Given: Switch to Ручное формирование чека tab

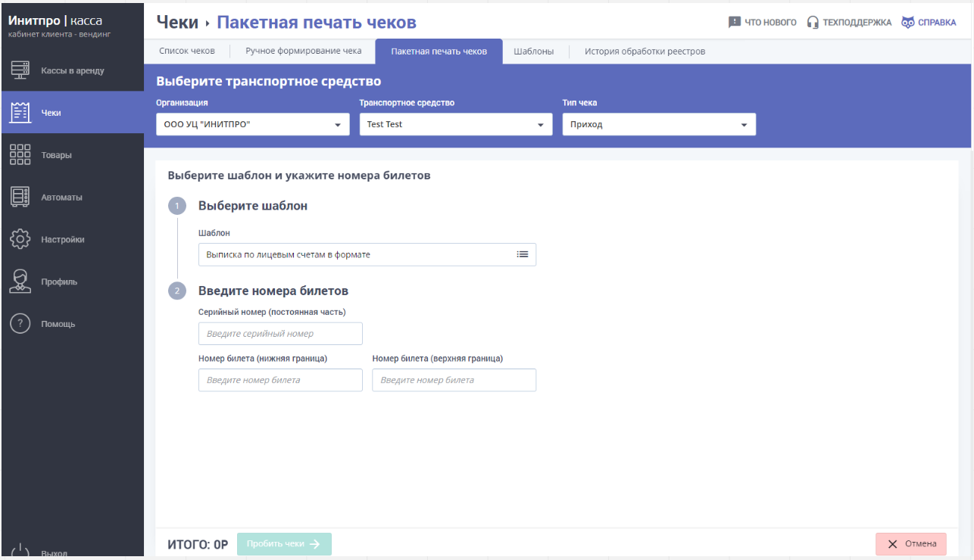Looking at the screenshot, I should (x=304, y=51).
